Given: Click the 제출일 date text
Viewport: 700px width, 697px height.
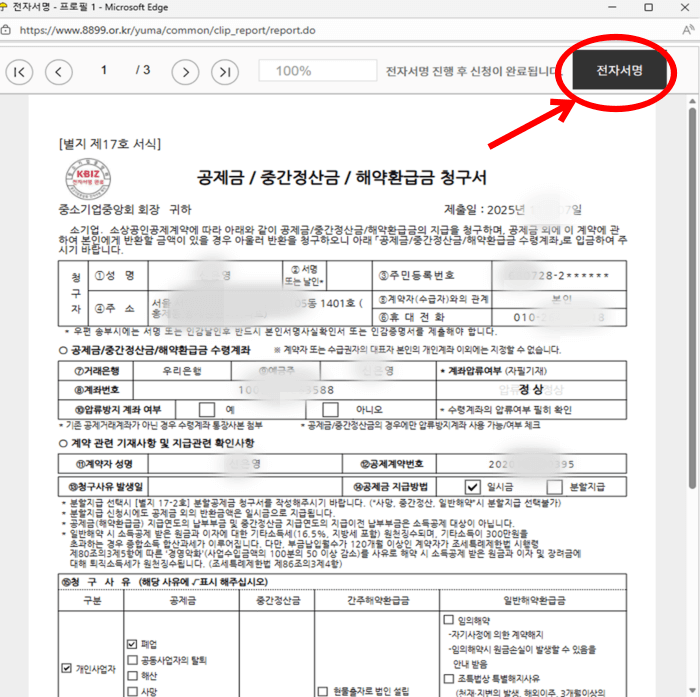Looking at the screenshot, I should point(513,210).
